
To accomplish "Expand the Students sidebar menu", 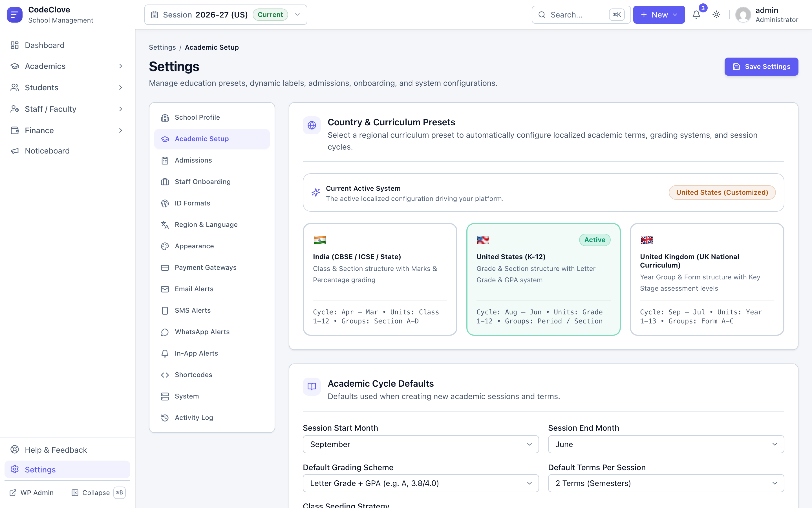I will [67, 88].
